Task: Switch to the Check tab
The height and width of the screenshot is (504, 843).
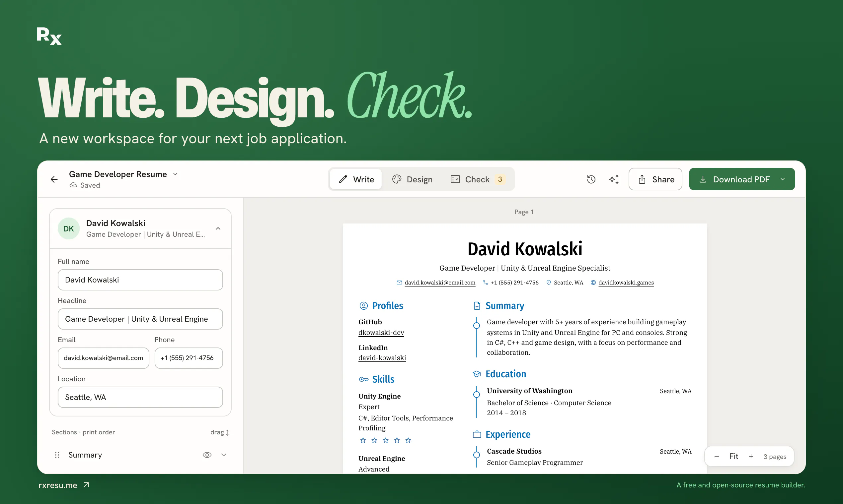Action: point(477,179)
